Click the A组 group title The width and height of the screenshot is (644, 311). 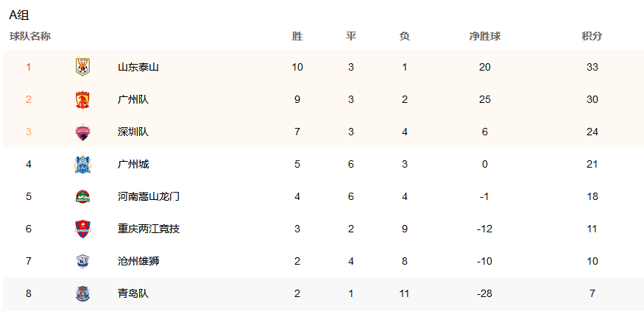19,15
